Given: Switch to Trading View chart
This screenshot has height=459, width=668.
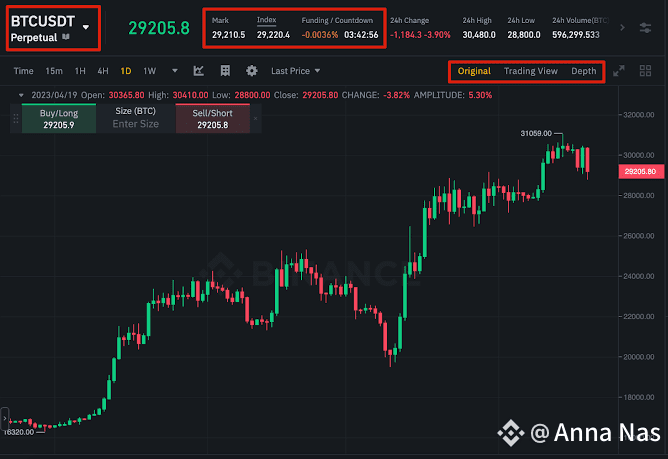Looking at the screenshot, I should point(531,71).
